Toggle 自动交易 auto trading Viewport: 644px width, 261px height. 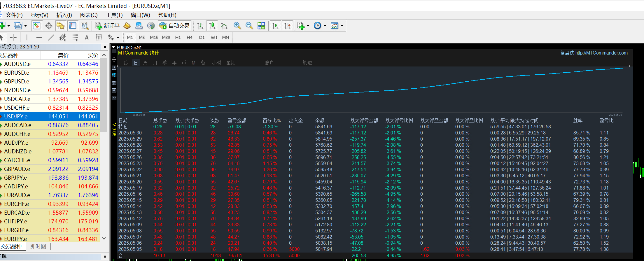(x=175, y=26)
